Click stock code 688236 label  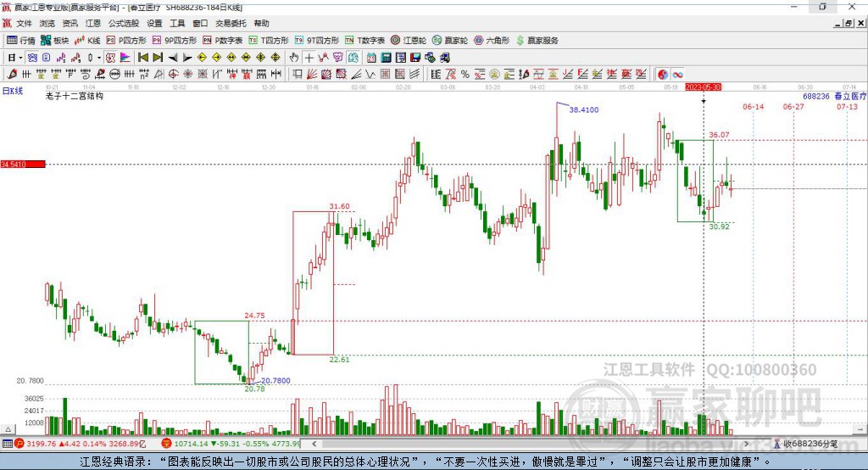pos(816,97)
